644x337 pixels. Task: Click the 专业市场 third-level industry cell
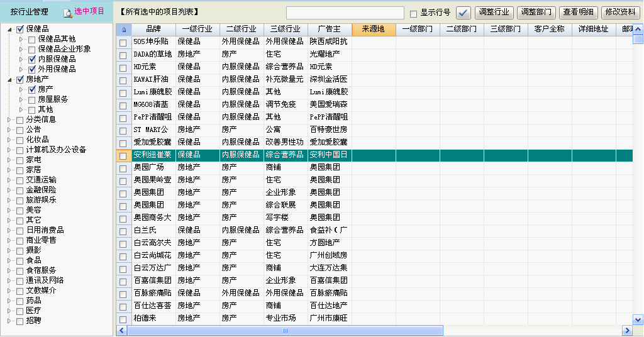tap(286, 319)
